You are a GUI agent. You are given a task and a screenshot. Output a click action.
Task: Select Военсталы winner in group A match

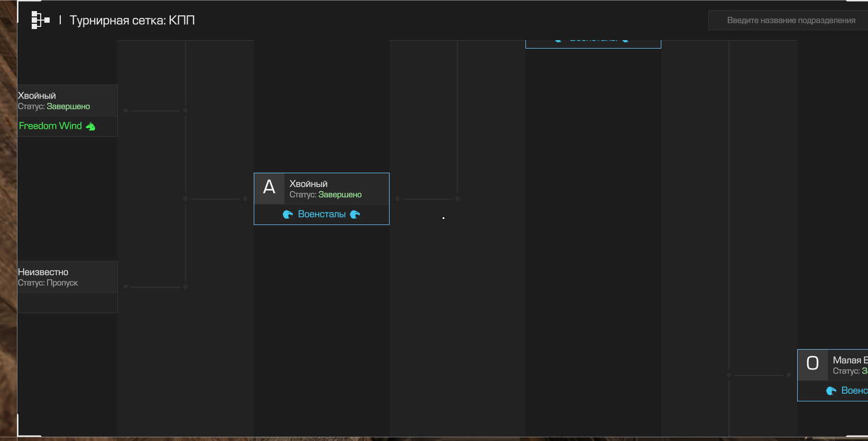pos(321,214)
